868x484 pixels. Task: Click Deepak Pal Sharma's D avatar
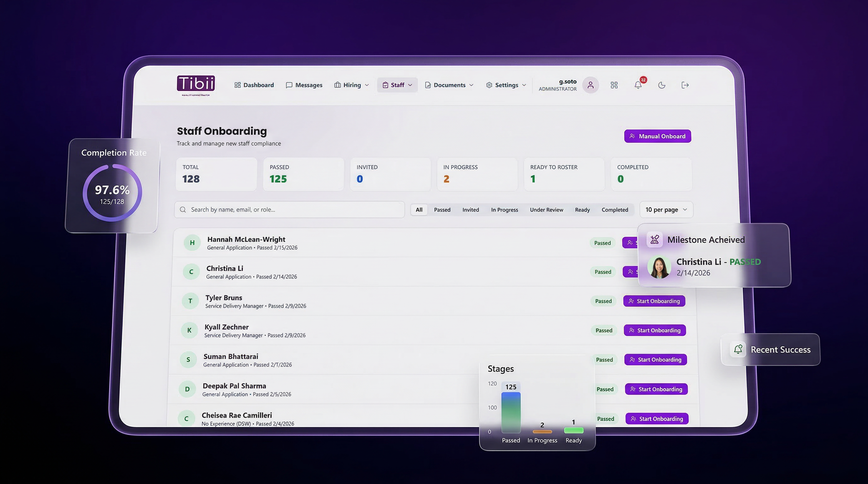187,389
